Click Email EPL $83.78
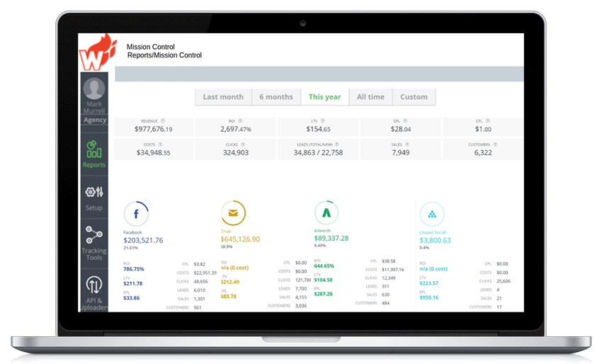Screen dimensions: 602x364 pyautogui.click(x=229, y=297)
